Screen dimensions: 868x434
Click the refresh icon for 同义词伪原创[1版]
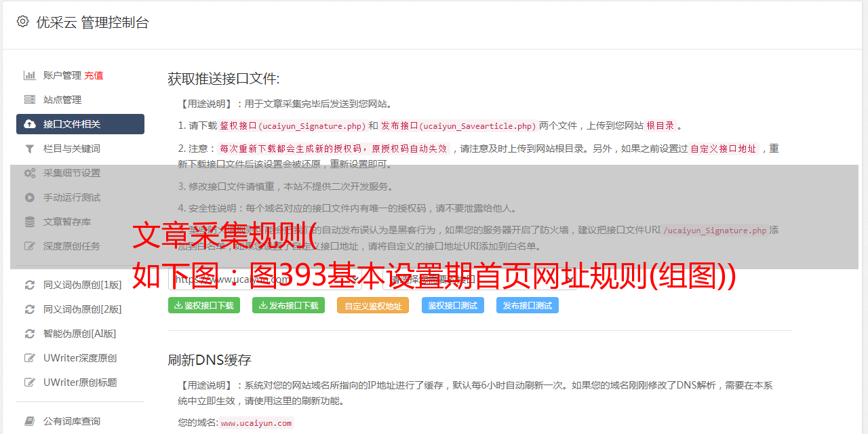point(30,285)
